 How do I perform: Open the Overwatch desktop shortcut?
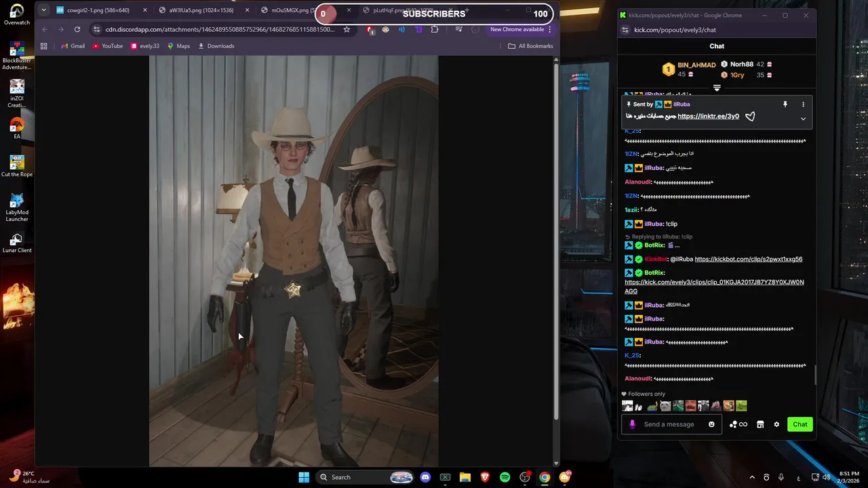pyautogui.click(x=17, y=14)
